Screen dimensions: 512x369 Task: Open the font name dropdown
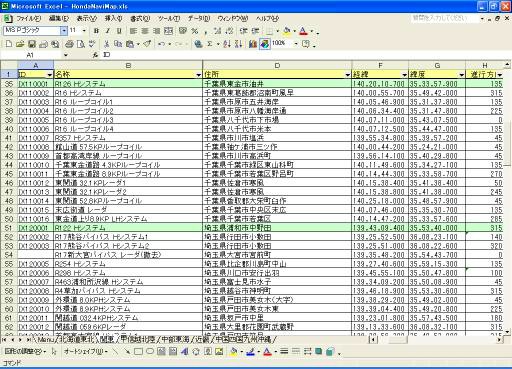pyautogui.click(x=64, y=31)
